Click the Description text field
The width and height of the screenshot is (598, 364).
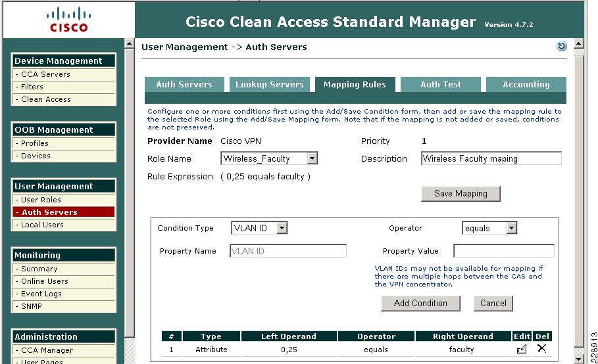491,158
